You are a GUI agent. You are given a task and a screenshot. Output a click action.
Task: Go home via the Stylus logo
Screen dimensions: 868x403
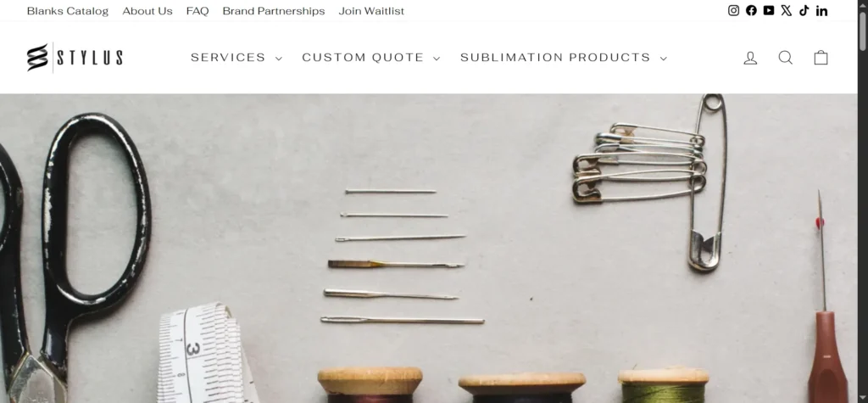tap(75, 58)
